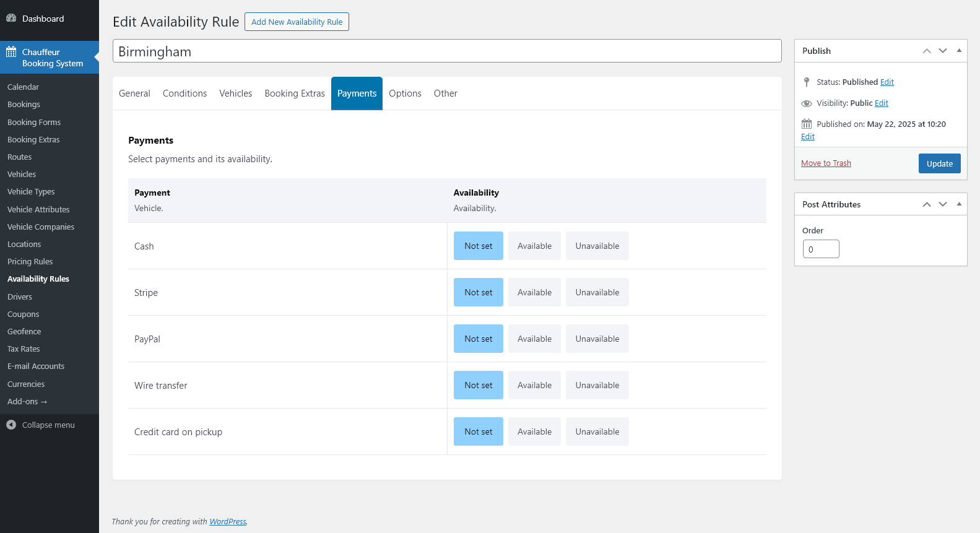Click the Visibility eye icon

(x=806, y=103)
